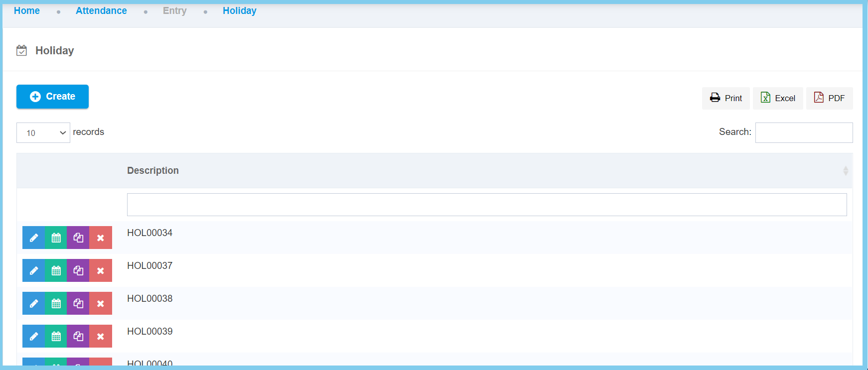Image resolution: width=868 pixels, height=370 pixels.
Task: Focus the Description column filter field
Action: [x=486, y=205]
